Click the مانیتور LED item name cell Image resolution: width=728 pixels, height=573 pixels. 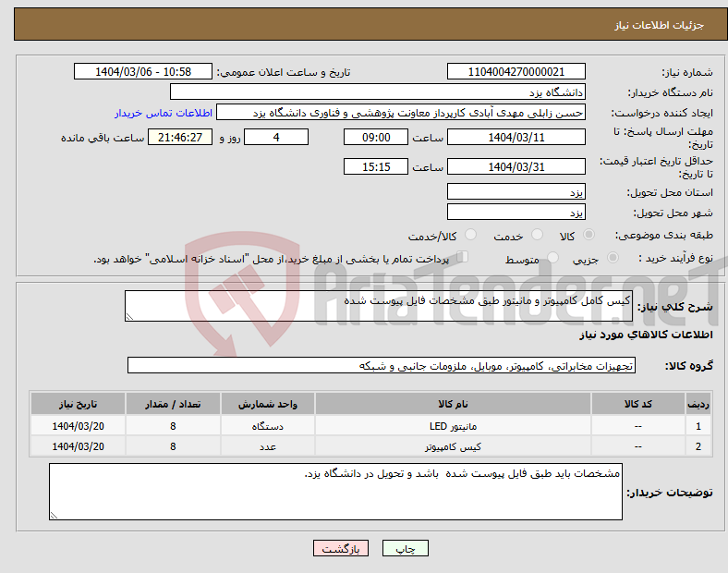453,426
